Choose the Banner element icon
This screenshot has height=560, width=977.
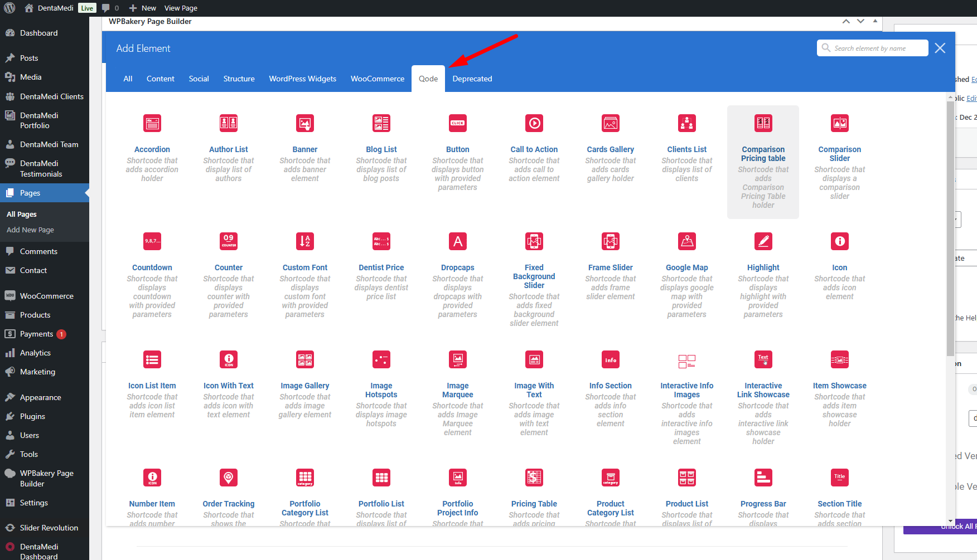pos(305,123)
